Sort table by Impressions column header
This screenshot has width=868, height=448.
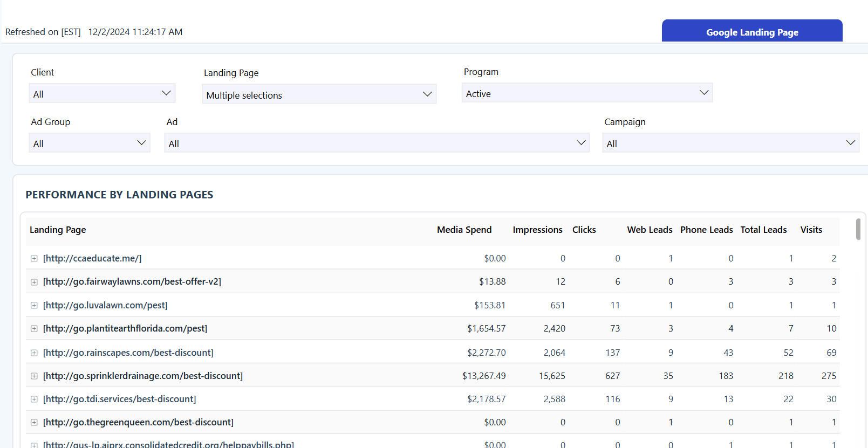pyautogui.click(x=537, y=230)
